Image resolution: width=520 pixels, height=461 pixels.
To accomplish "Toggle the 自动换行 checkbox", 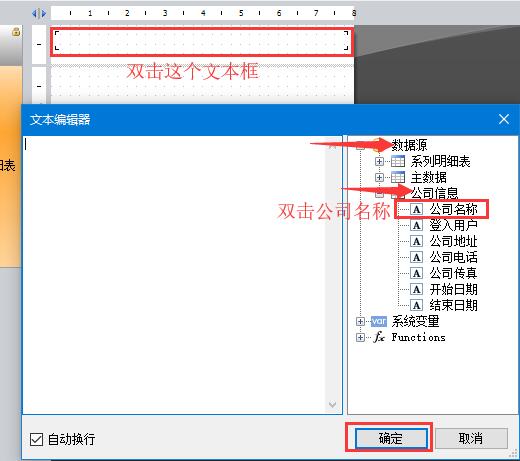I will (x=36, y=439).
